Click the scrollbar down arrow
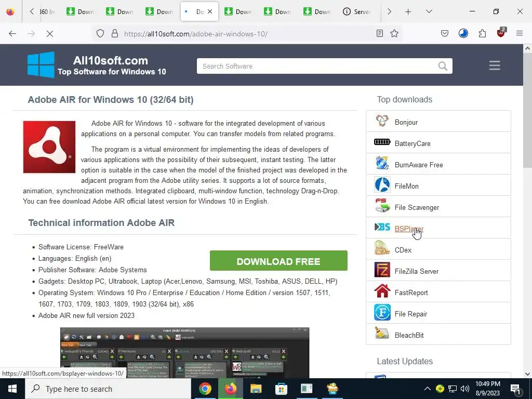This screenshot has width=532, height=399. 527,374
